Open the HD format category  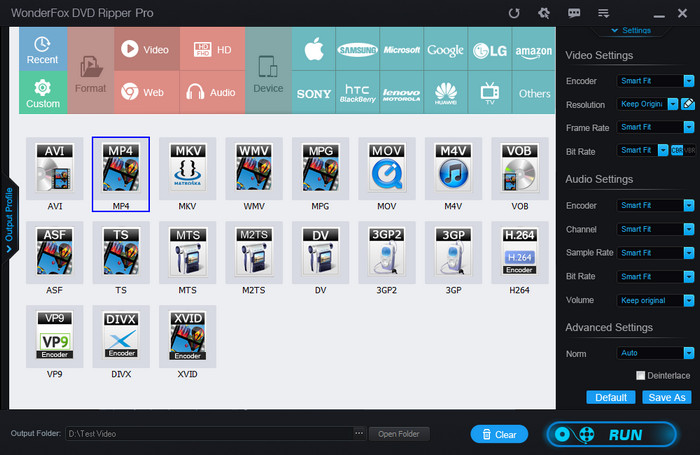pyautogui.click(x=212, y=49)
